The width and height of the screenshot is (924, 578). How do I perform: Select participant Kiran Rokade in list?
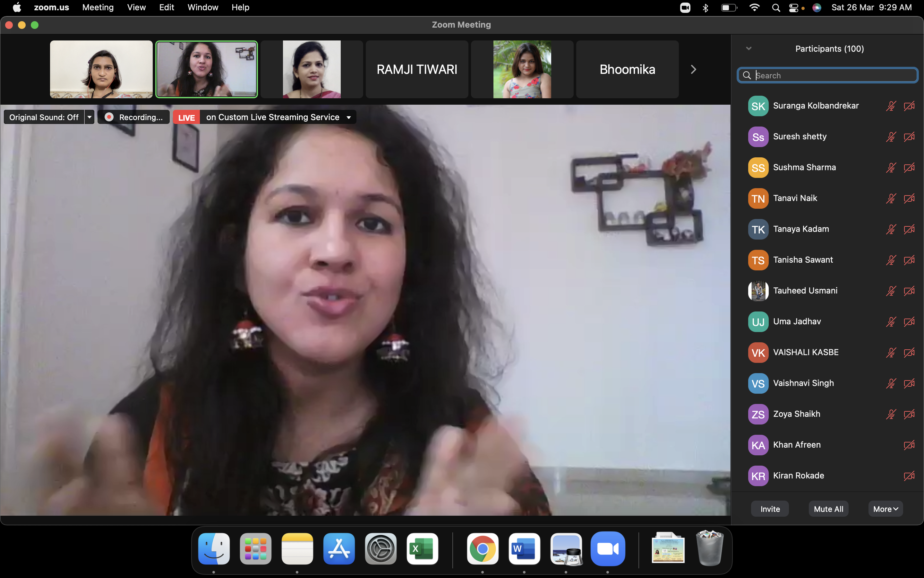pos(827,476)
